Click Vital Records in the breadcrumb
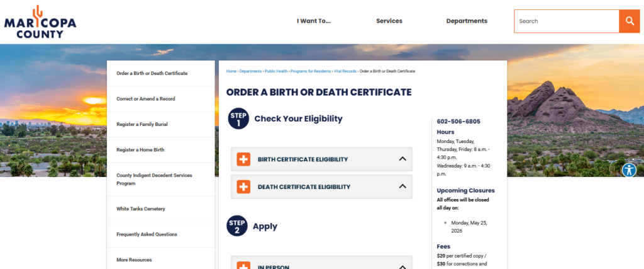 tap(345, 71)
